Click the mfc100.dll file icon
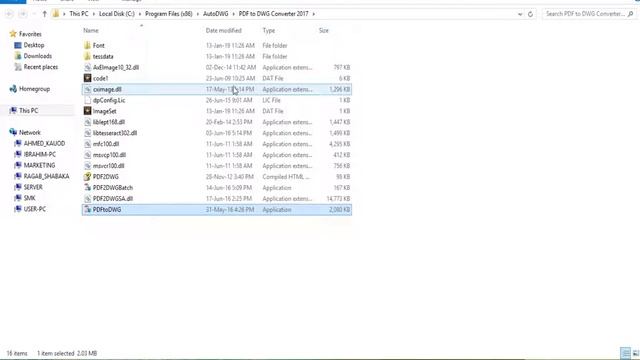This screenshot has width=640, height=360. [87, 144]
